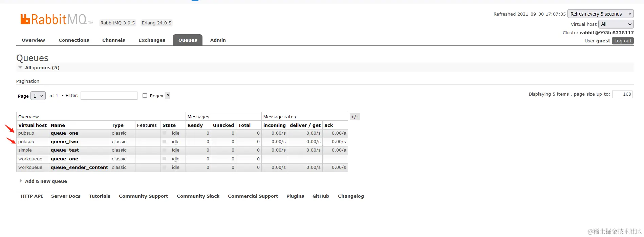Click the guest user name
This screenshot has height=237, width=644.
click(x=603, y=41)
